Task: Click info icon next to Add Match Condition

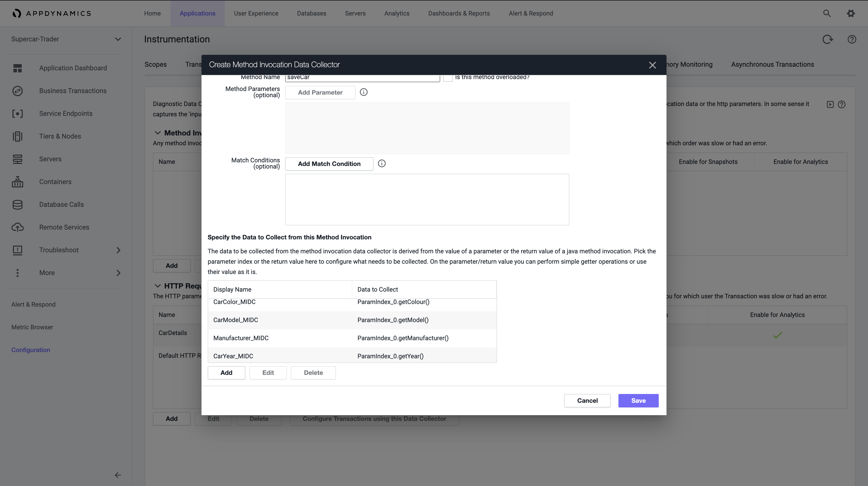Action: (382, 164)
